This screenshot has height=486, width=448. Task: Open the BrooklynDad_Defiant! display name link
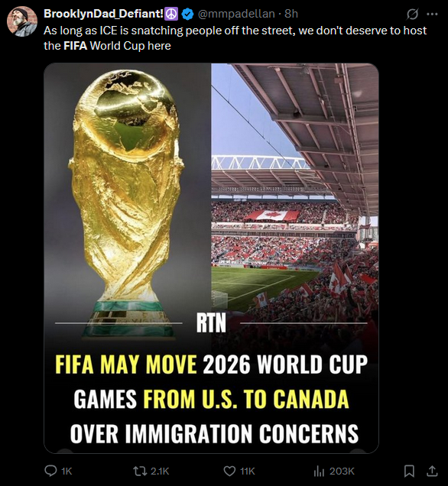tap(103, 14)
